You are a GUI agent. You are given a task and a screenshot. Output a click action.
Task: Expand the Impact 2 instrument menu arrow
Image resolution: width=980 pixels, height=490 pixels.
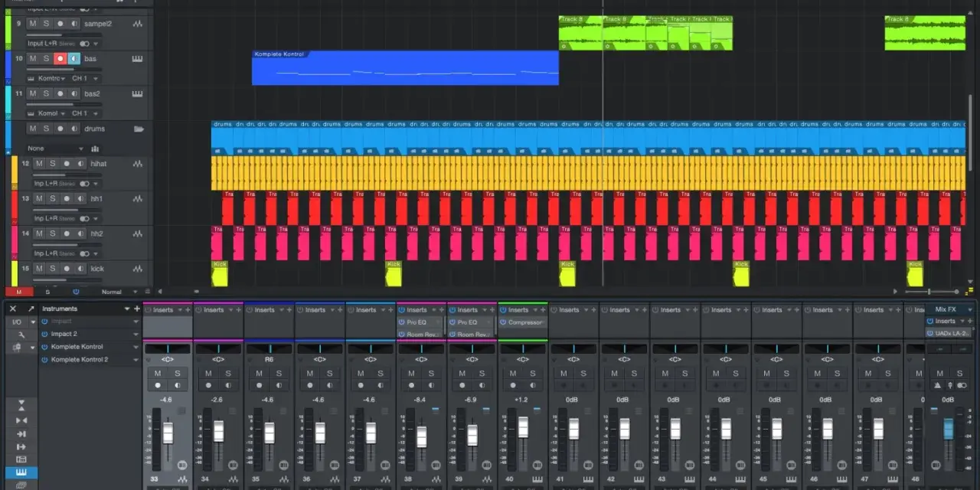coord(136,335)
